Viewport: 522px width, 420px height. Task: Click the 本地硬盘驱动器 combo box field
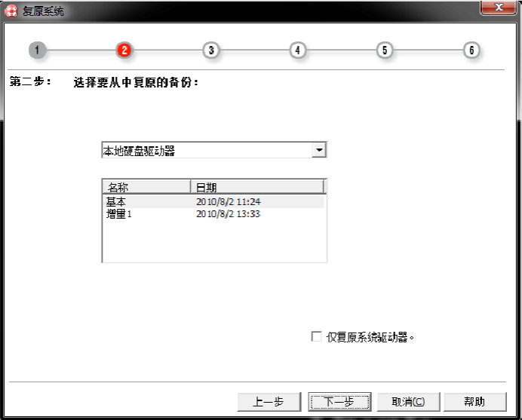pyautogui.click(x=207, y=151)
